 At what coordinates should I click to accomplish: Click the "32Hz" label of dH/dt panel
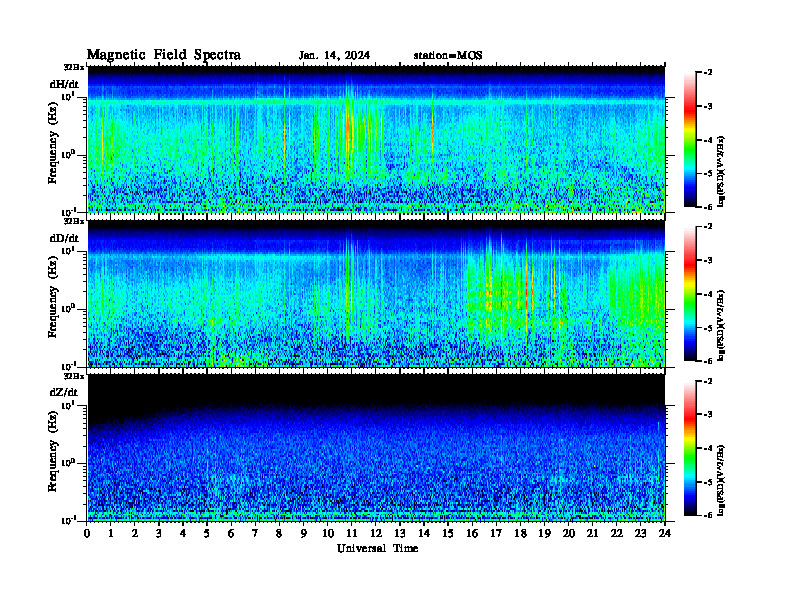pyautogui.click(x=74, y=67)
